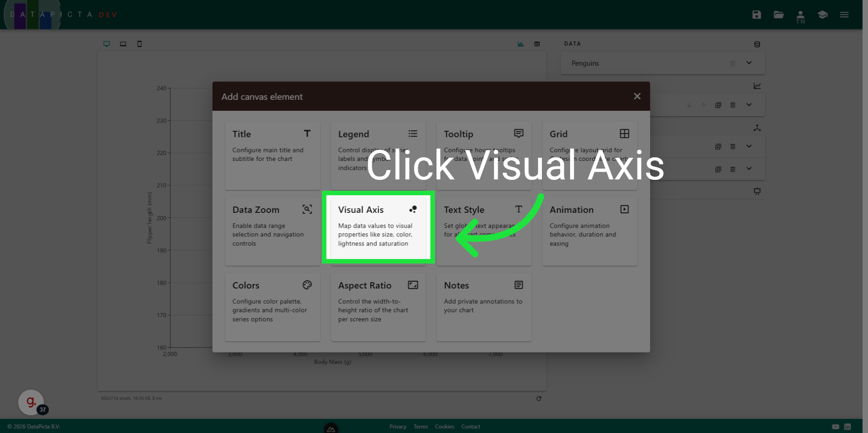The image size is (868, 433).
Task: Click the hierarchy icon in right panel
Action: 757,128
